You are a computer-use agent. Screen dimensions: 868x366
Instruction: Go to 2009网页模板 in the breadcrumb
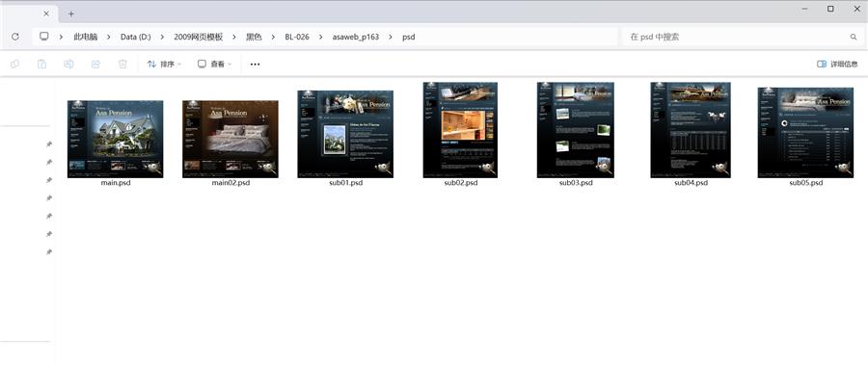pyautogui.click(x=198, y=37)
